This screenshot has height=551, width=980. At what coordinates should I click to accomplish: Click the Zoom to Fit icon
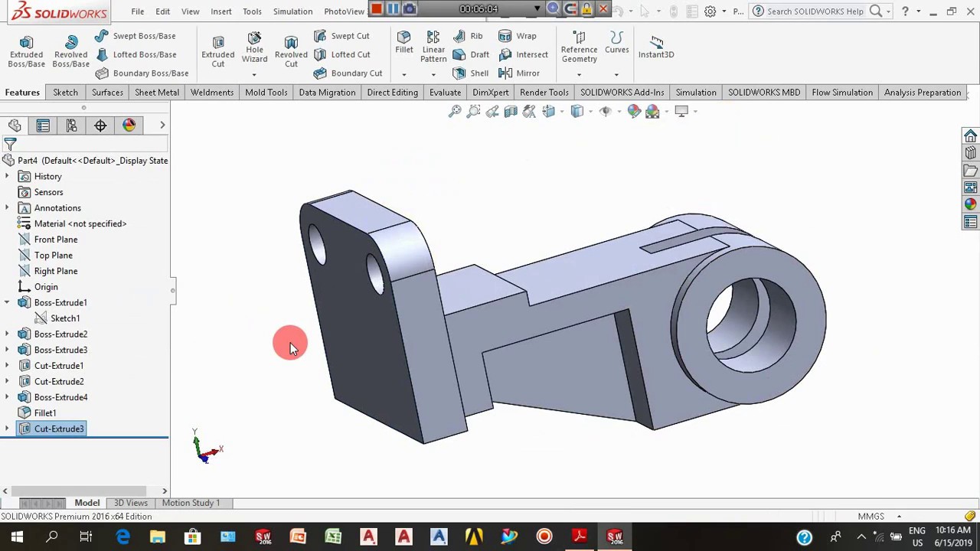455,112
